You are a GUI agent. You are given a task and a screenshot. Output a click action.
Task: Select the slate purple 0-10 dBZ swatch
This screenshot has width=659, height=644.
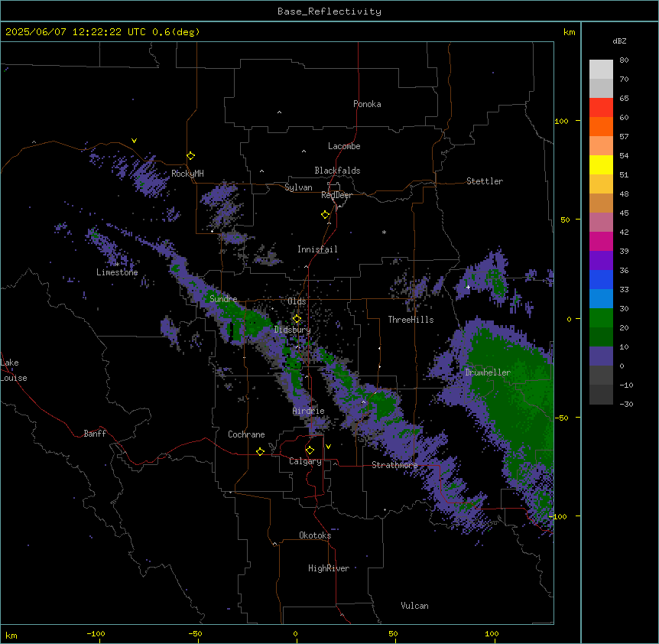click(601, 356)
